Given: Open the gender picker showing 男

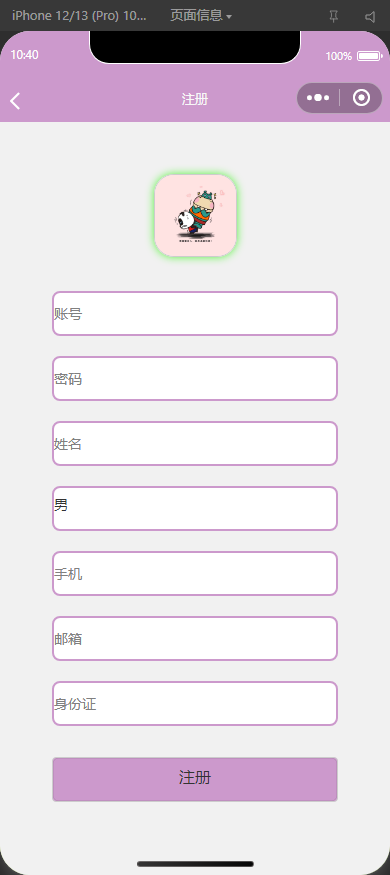Looking at the screenshot, I should click(195, 508).
